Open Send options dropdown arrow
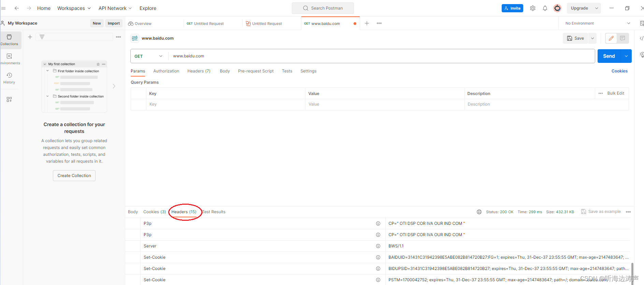Image resolution: width=644 pixels, height=285 pixels. tap(626, 56)
